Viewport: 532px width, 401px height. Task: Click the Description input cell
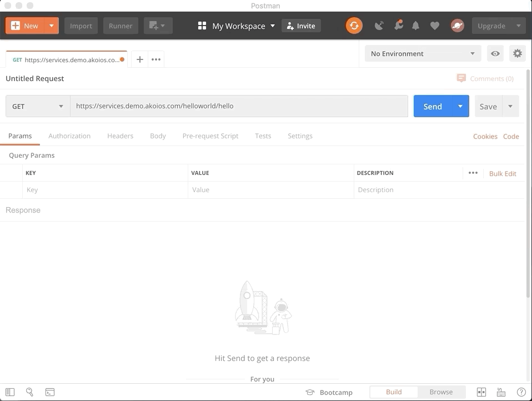pyautogui.click(x=439, y=190)
